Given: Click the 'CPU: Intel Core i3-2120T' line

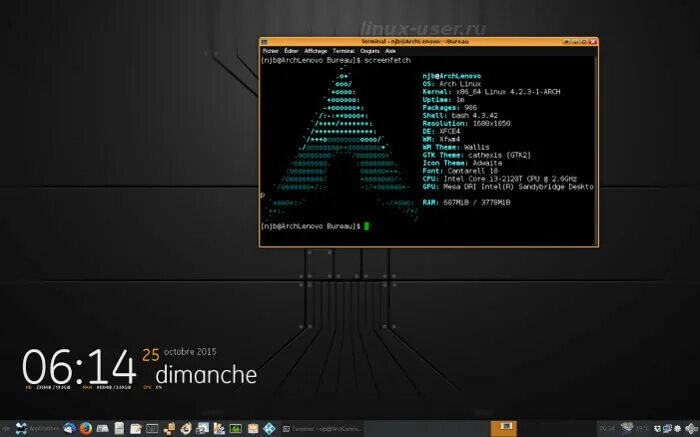Looking at the screenshot, I should coord(500,179).
